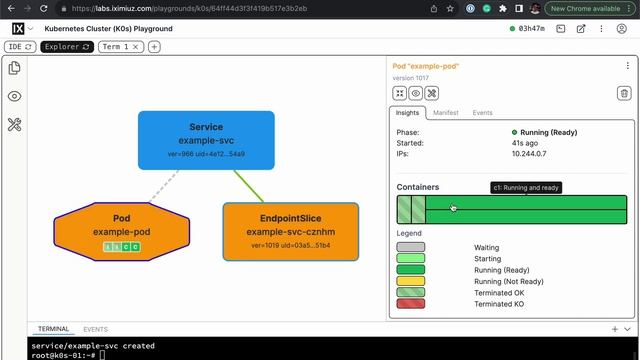640x360 pixels.
Task: Open the Chrome profile avatar
Action: [535, 9]
